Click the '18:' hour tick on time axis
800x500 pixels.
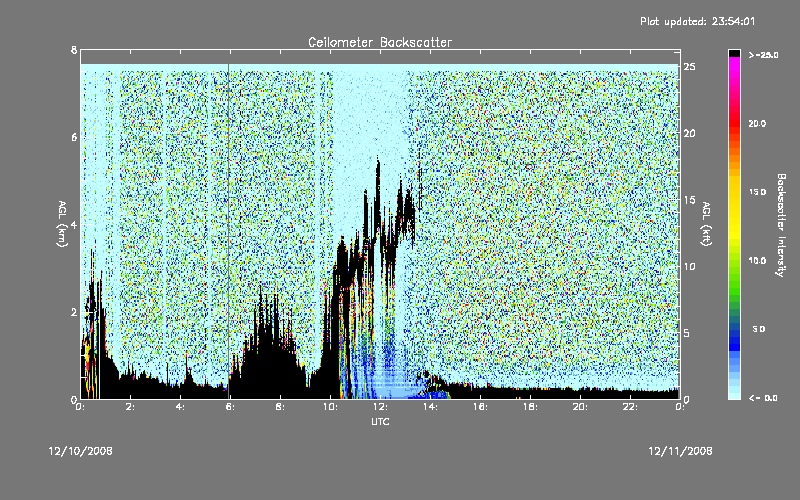530,407
